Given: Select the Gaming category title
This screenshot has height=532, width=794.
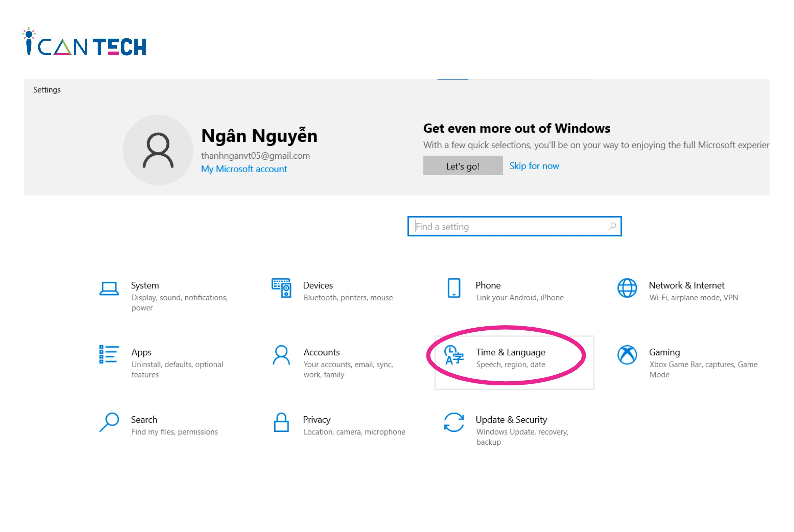Looking at the screenshot, I should [664, 352].
